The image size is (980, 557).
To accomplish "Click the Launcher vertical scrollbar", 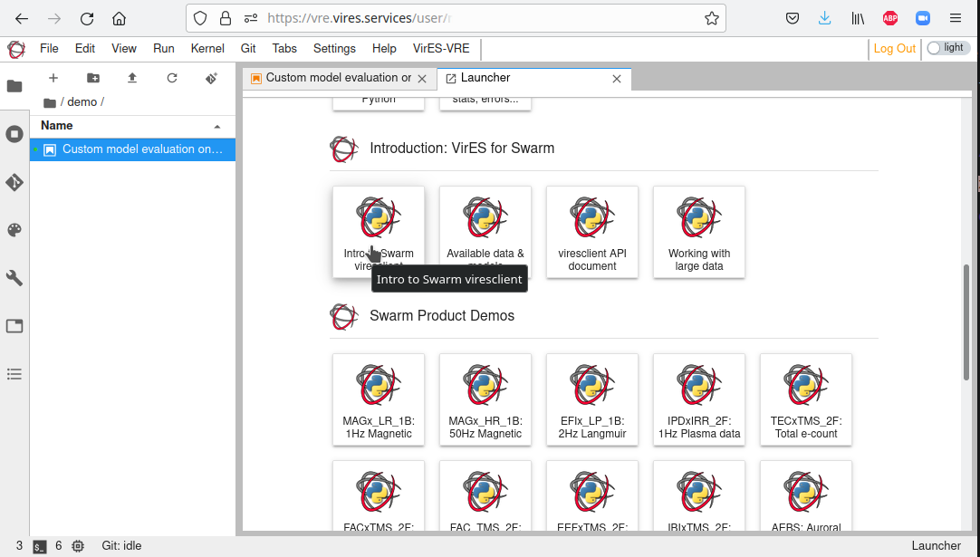I will (x=967, y=322).
